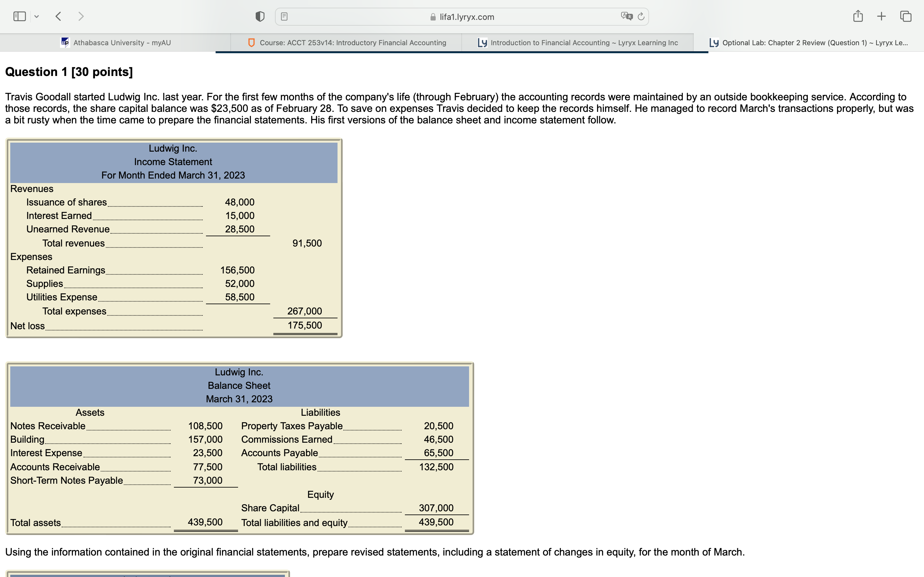Open Reader view icon in address bar
The width and height of the screenshot is (924, 577).
pyautogui.click(x=284, y=16)
